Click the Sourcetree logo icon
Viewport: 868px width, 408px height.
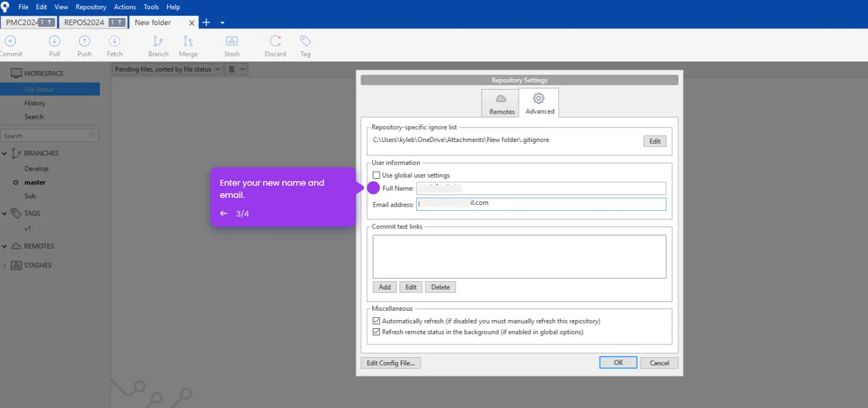click(x=5, y=7)
